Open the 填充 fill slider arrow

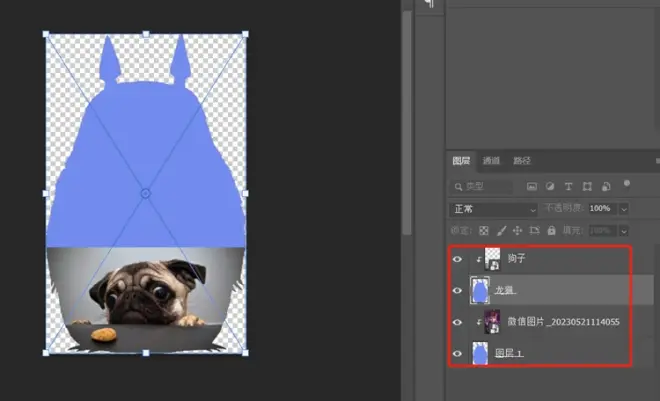click(624, 231)
